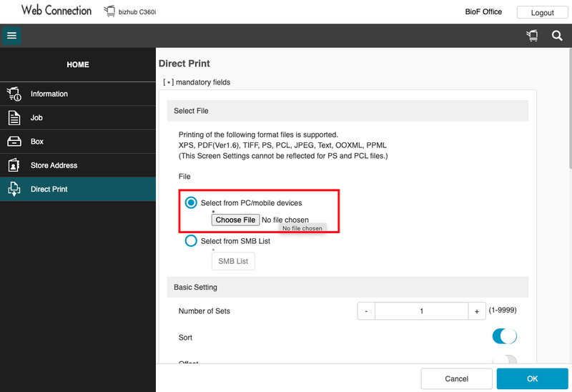
Task: Click the Number of Sets input field
Action: pyautogui.click(x=422, y=311)
